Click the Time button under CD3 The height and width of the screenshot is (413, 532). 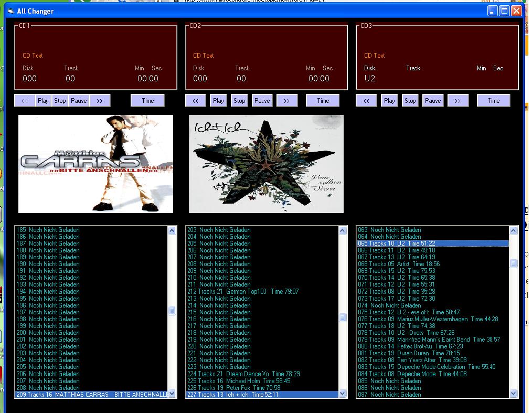[x=494, y=101]
